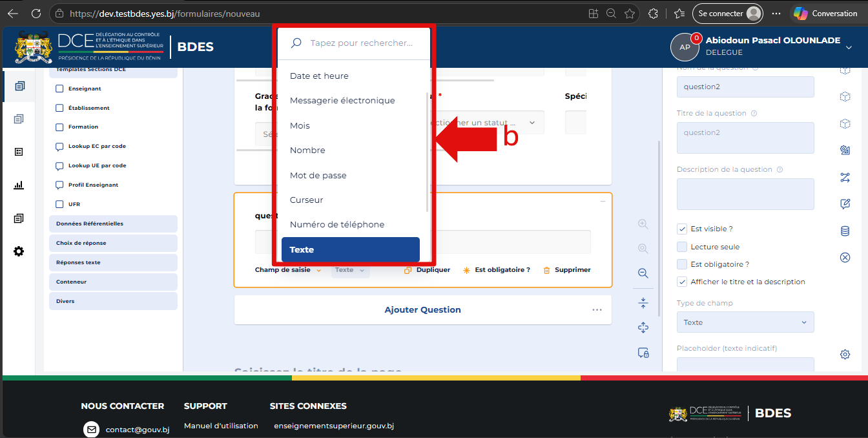Expand the Réponses texte section
The width and height of the screenshot is (868, 438).
pos(113,262)
